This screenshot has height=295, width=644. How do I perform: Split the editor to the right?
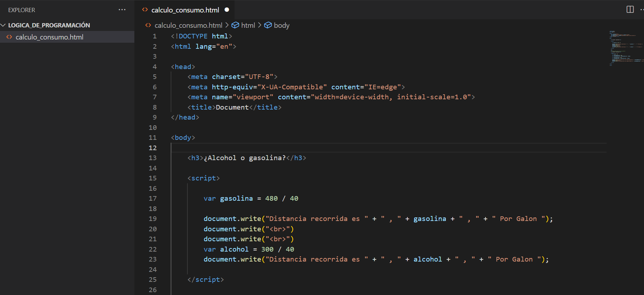point(630,10)
